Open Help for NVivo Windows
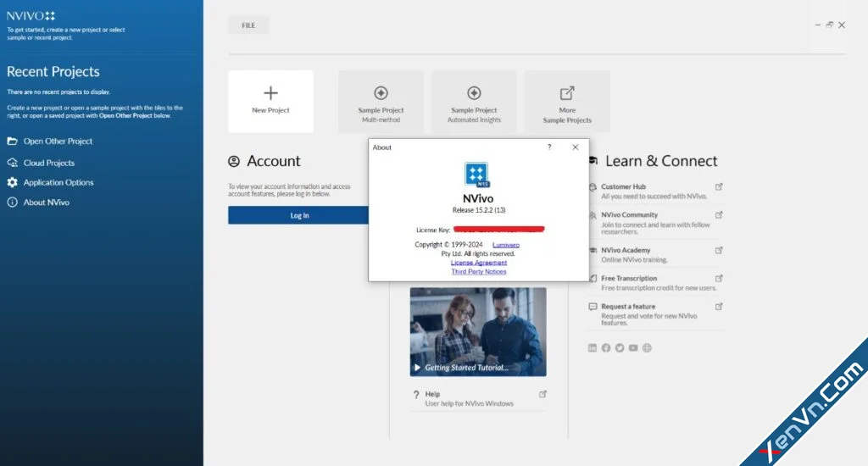 point(469,398)
